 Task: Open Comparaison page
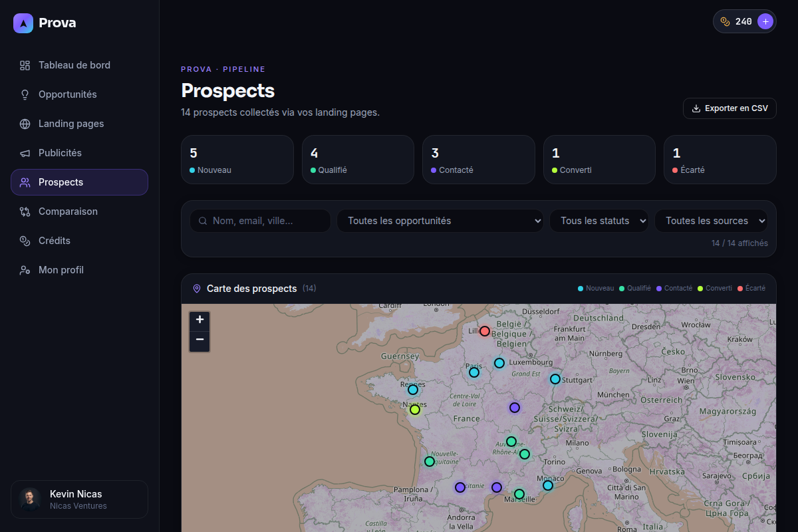point(79,211)
